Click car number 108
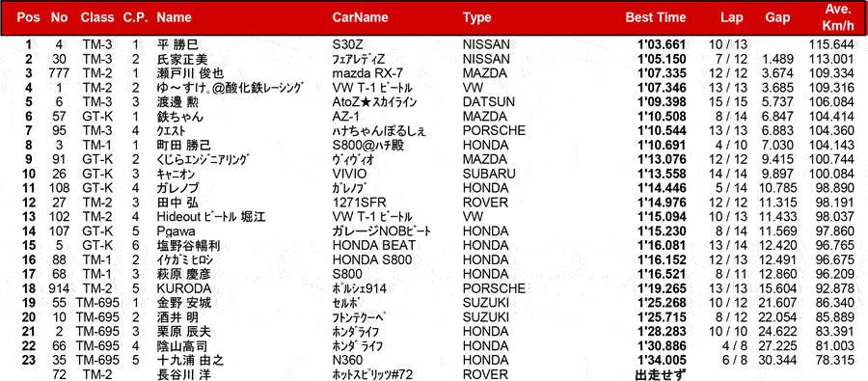Viewport: 868px width, 381px height. 59,188
